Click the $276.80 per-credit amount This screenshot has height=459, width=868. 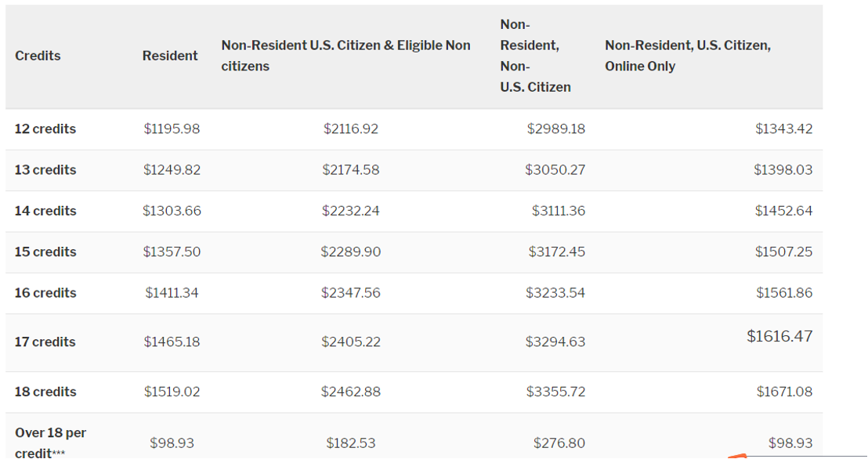559,443
